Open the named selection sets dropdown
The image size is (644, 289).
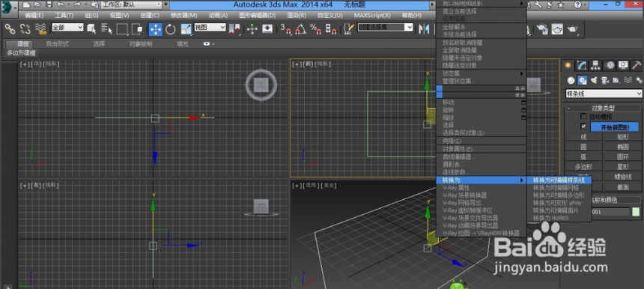385,27
